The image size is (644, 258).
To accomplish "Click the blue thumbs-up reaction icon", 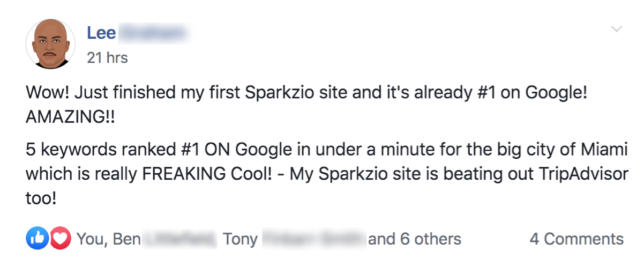I will coord(36,239).
